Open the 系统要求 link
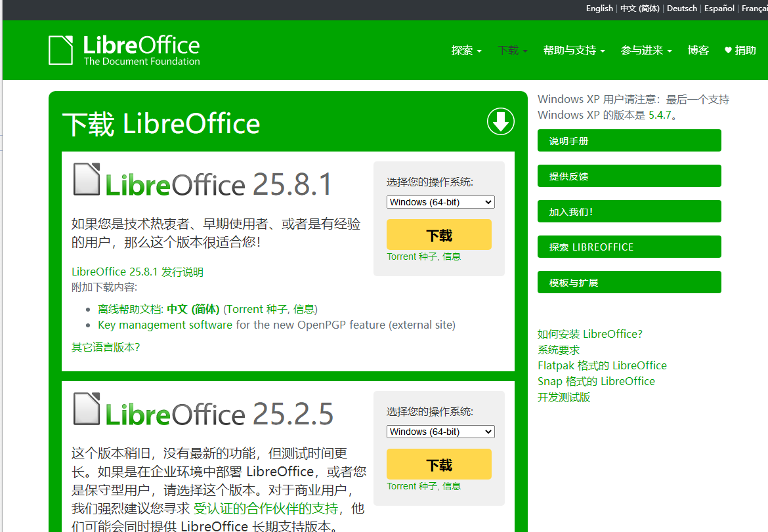The width and height of the screenshot is (768, 532). [559, 350]
